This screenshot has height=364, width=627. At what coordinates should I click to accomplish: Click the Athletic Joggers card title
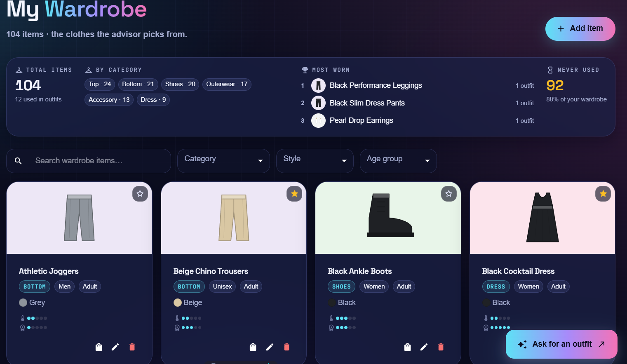tap(49, 271)
